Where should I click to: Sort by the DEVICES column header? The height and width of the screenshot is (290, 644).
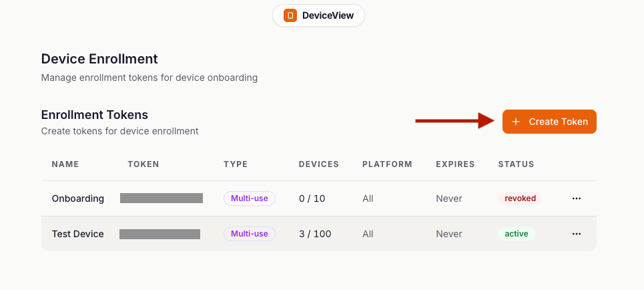318,164
